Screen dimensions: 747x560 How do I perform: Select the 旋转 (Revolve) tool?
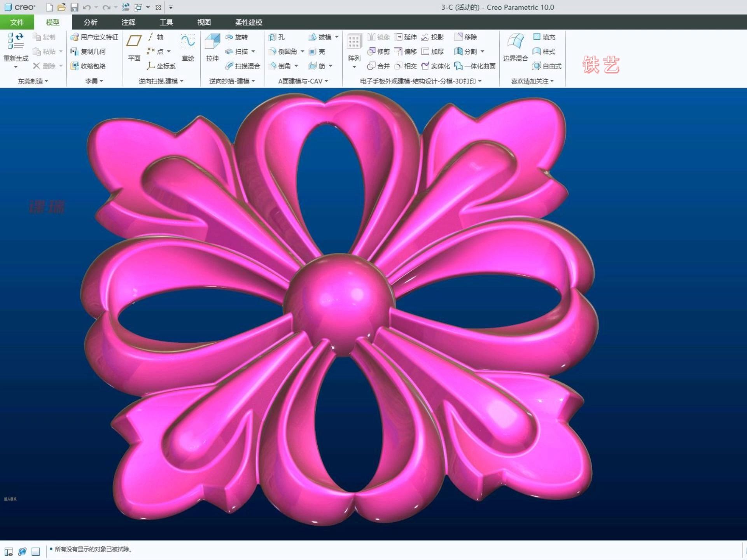coord(238,37)
